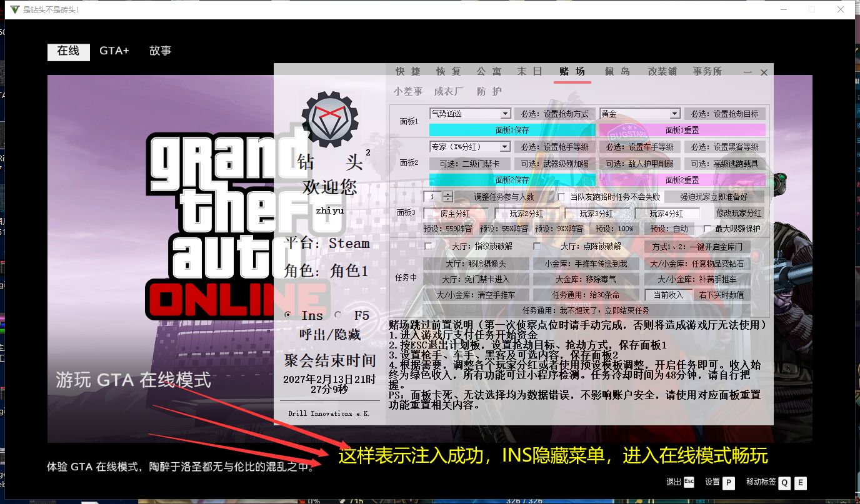Click the 玩家4分红 input field
Image resolution: width=860 pixels, height=504 pixels.
666,214
